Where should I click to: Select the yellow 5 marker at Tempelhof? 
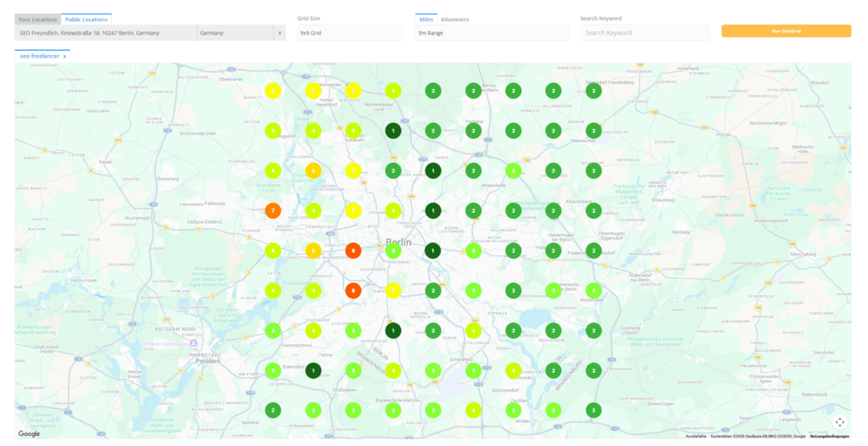pyautogui.click(x=393, y=290)
